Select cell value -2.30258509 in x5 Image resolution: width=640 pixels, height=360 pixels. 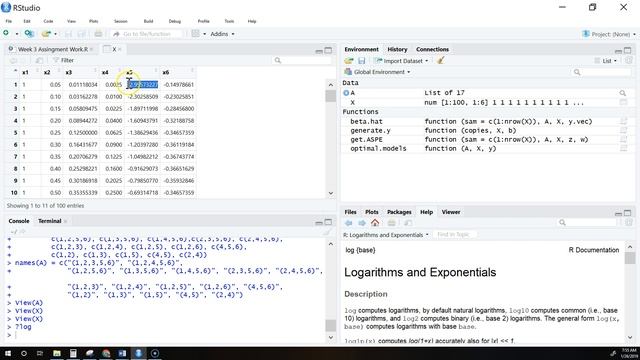(x=142, y=97)
